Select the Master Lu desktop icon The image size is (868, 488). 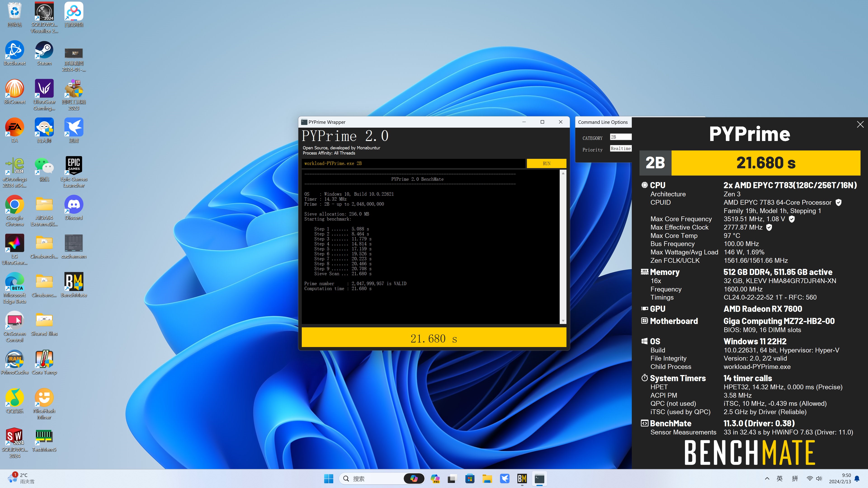pyautogui.click(x=44, y=131)
